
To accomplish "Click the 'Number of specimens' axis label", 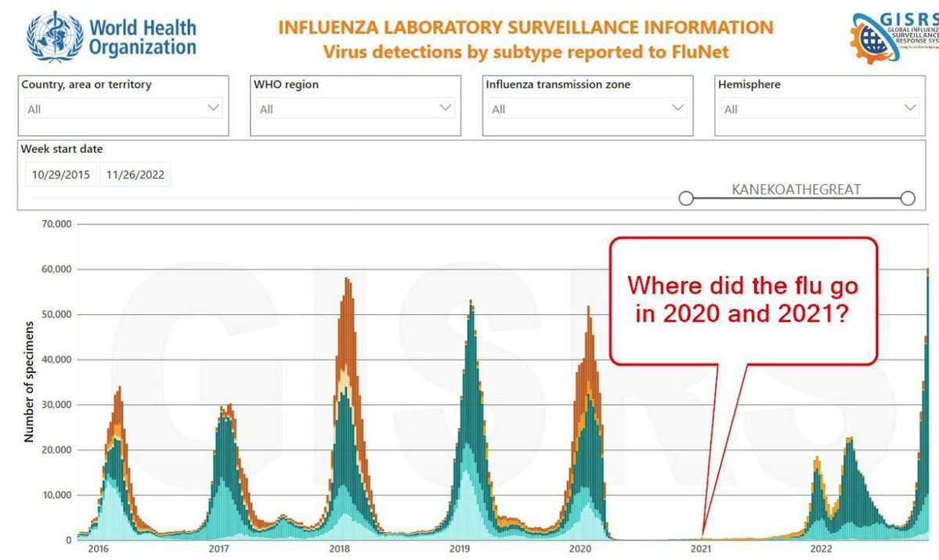I will [28, 380].
